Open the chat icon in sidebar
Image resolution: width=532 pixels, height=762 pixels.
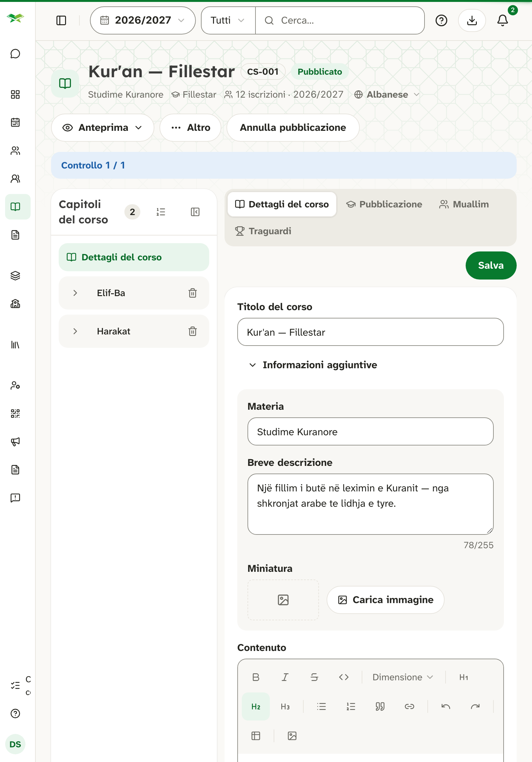(15, 54)
